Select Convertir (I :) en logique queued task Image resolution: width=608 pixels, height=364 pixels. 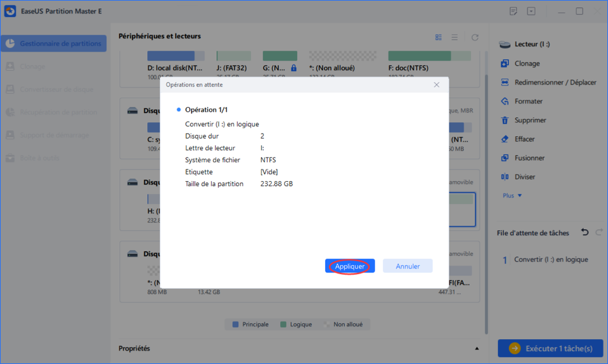pyautogui.click(x=551, y=259)
